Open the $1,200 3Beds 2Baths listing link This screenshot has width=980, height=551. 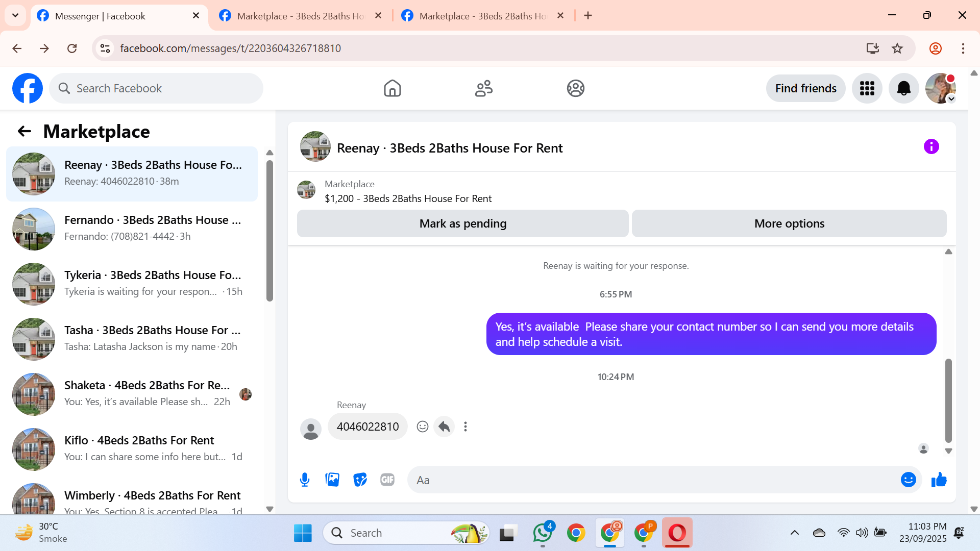click(x=408, y=198)
